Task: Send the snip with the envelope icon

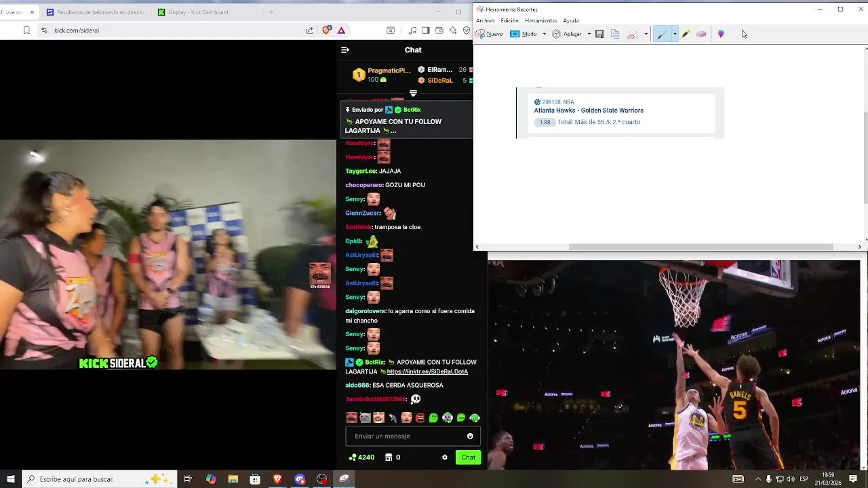Action: (x=632, y=34)
